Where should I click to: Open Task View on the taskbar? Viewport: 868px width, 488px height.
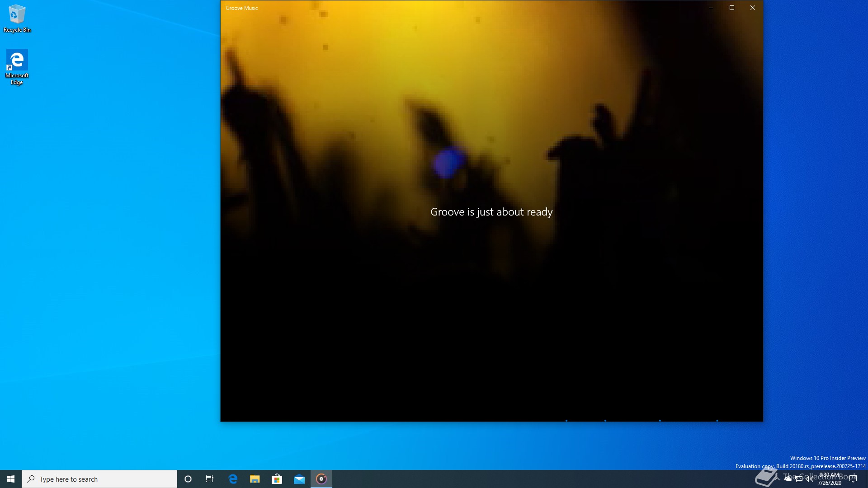(210, 479)
